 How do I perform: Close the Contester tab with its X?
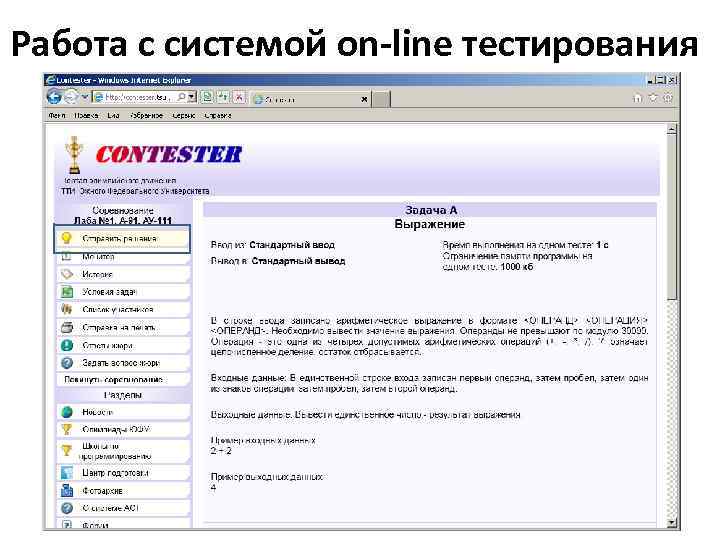pyautogui.click(x=364, y=99)
